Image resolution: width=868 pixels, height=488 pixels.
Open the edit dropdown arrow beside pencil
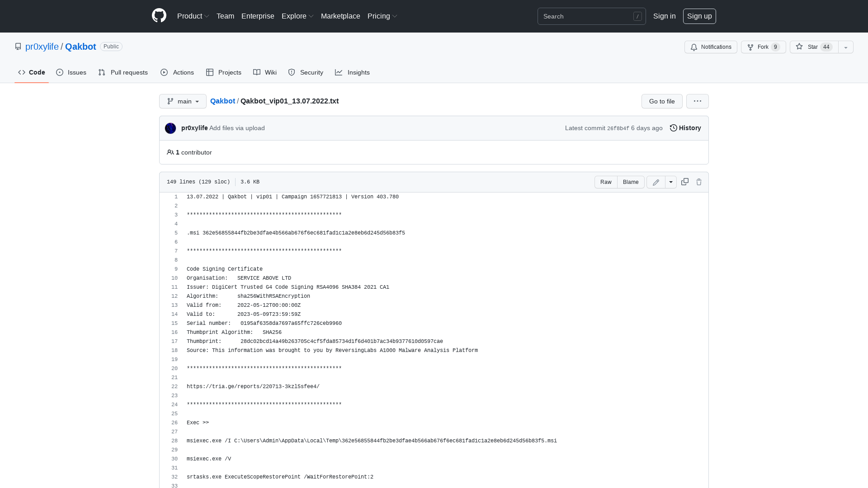coord(670,182)
